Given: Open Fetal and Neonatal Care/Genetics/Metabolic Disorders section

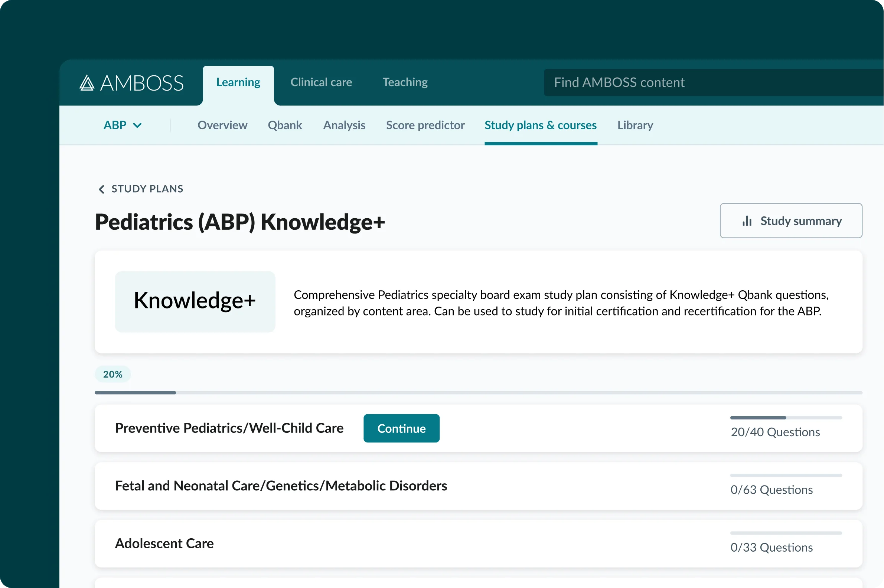Looking at the screenshot, I should tap(281, 486).
